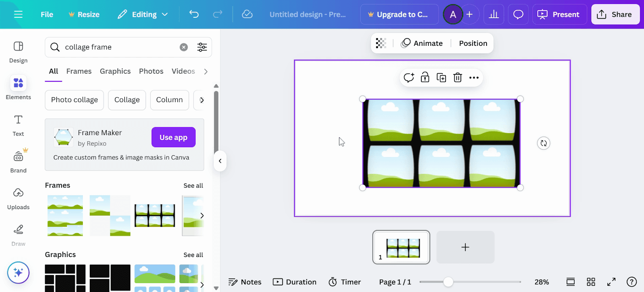The height and width of the screenshot is (292, 644).
Task: Lock the selected collage frame
Action: point(425,78)
